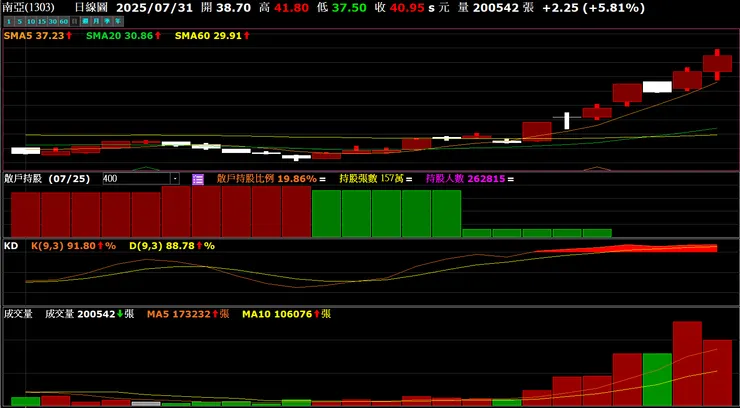Click the large green volume bar
Image resolution: width=740 pixels, height=408 pixels.
click(657, 380)
